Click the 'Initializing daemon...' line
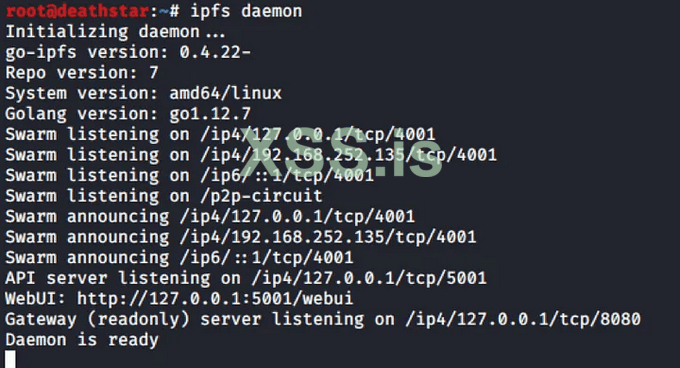Screen dimensions: 680x368 click(115, 32)
